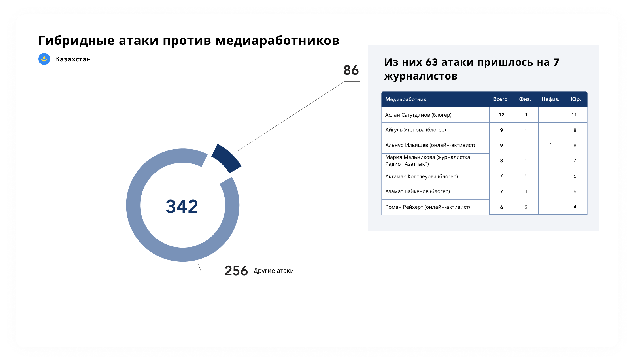Click total '7' for Актамак Коптлеуова
The height and width of the screenshot is (364, 634).
[501, 176]
